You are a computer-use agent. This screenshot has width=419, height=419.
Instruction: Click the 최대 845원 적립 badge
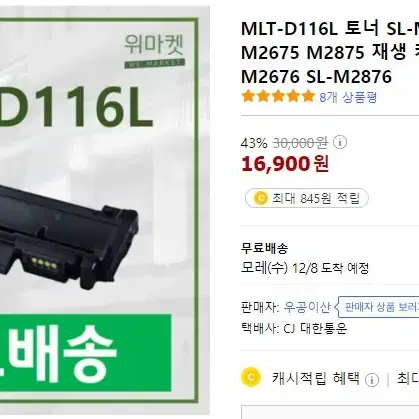click(307, 198)
